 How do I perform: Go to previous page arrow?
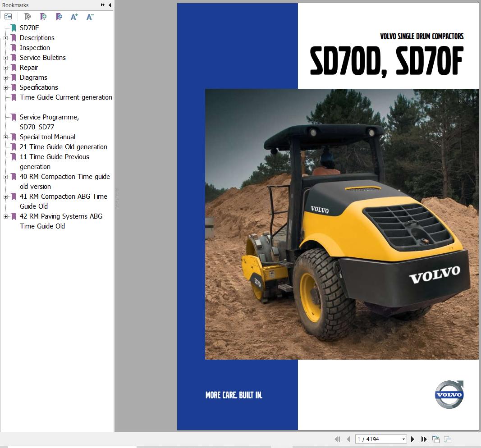348,439
